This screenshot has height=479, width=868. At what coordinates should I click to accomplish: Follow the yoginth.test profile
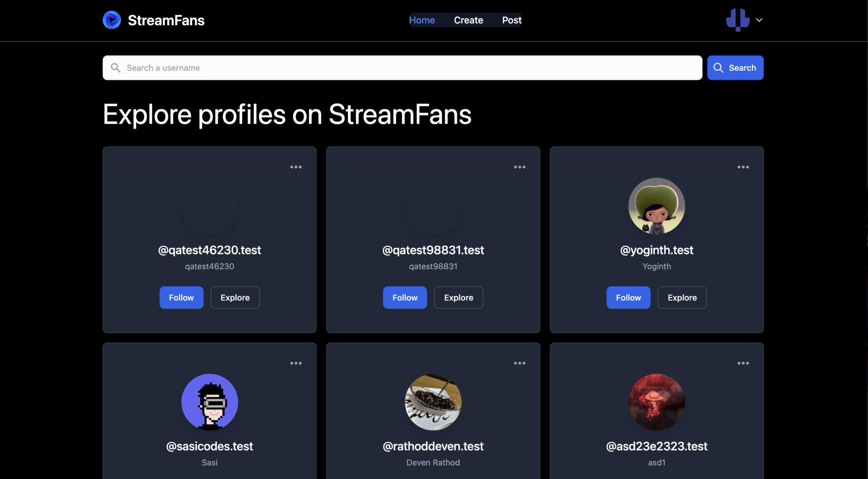tap(628, 298)
